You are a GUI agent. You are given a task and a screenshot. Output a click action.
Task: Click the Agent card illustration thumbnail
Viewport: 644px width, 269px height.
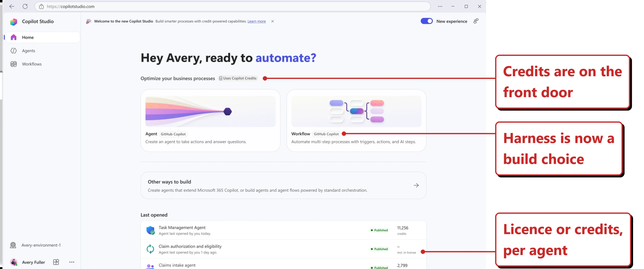pos(211,111)
